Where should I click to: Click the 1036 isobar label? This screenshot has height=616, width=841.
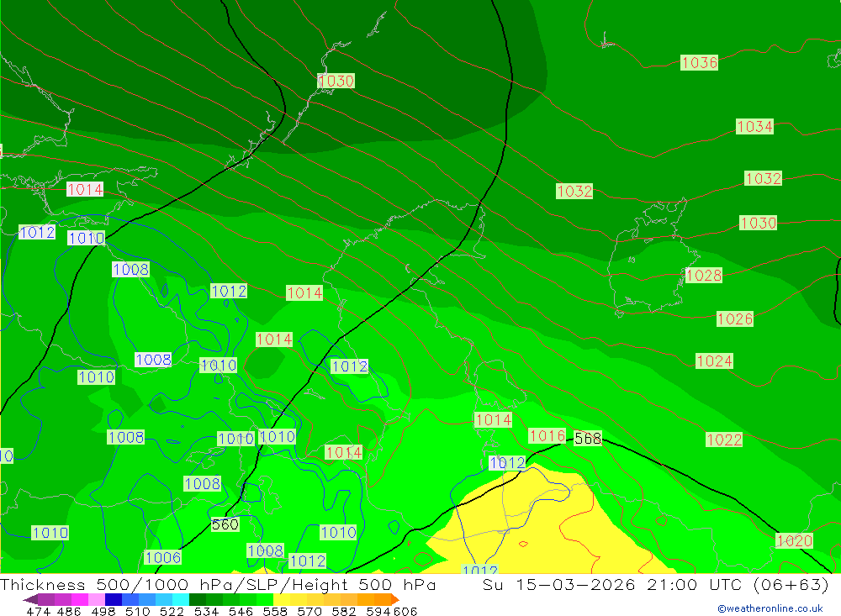[700, 63]
